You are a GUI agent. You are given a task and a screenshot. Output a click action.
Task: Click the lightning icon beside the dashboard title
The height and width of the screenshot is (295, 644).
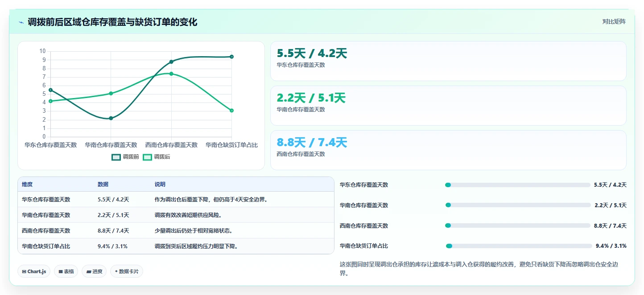tap(21, 22)
